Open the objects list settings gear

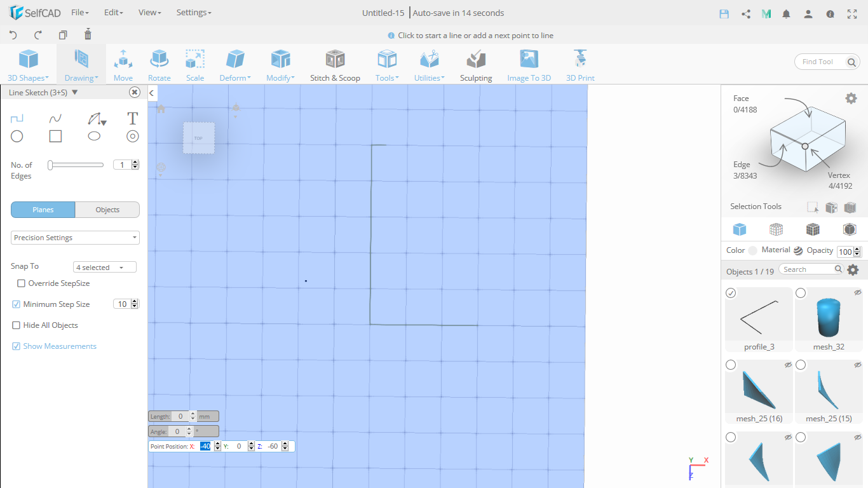tap(853, 270)
